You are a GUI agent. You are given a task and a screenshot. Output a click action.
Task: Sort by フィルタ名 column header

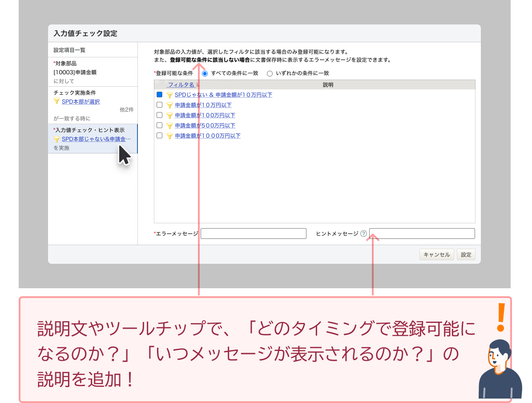click(x=181, y=85)
